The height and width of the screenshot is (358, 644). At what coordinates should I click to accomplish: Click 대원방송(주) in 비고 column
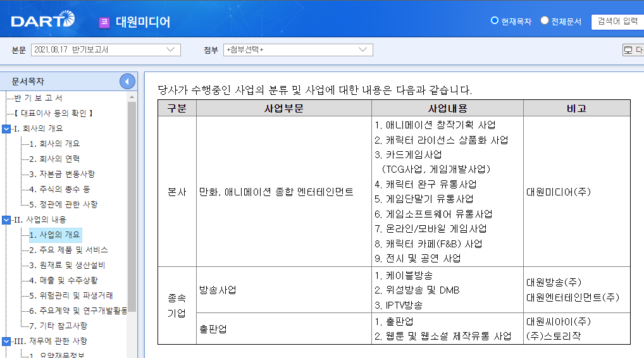pyautogui.click(x=554, y=283)
